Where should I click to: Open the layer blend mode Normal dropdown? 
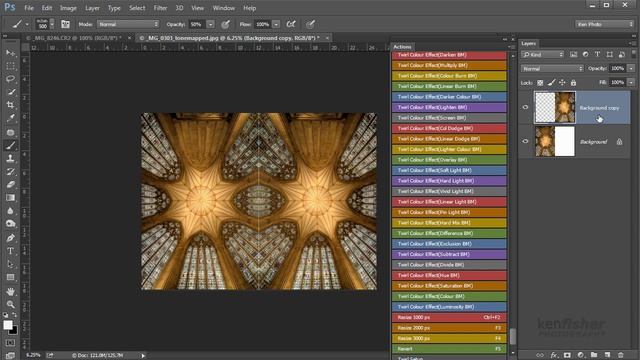(552, 69)
